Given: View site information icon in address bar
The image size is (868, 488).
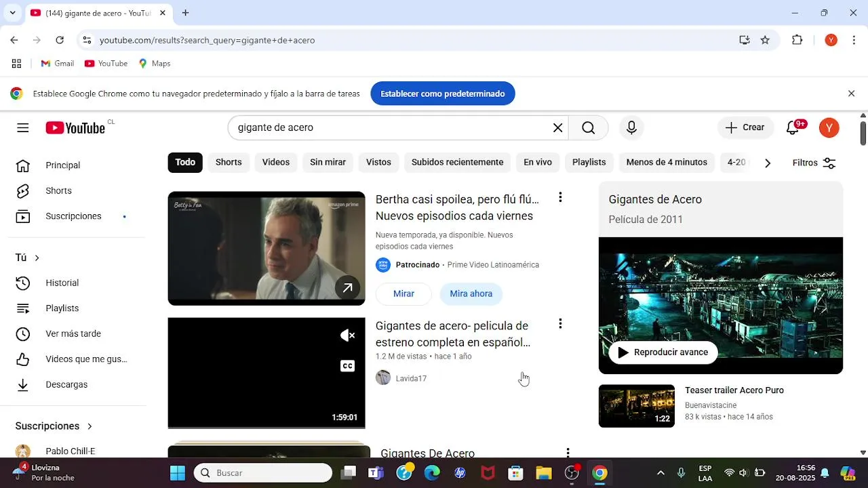Looking at the screenshot, I should tap(87, 40).
